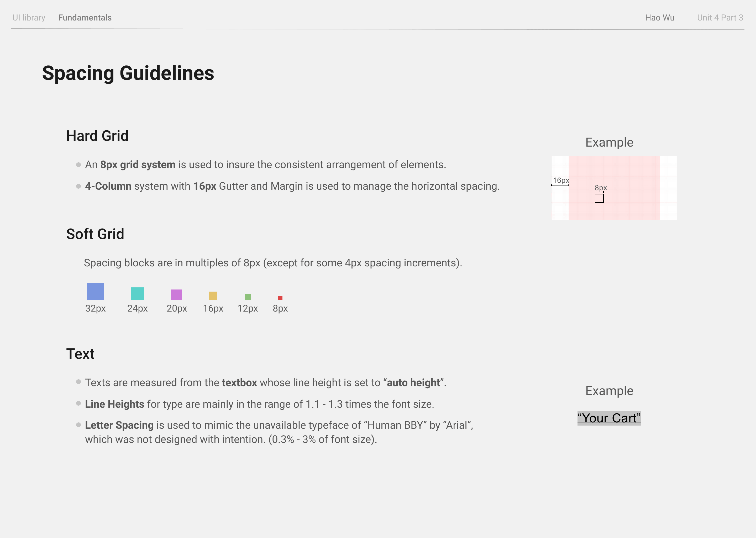This screenshot has width=756, height=538.
Task: Select the Soft Grid heading
Action: [95, 234]
